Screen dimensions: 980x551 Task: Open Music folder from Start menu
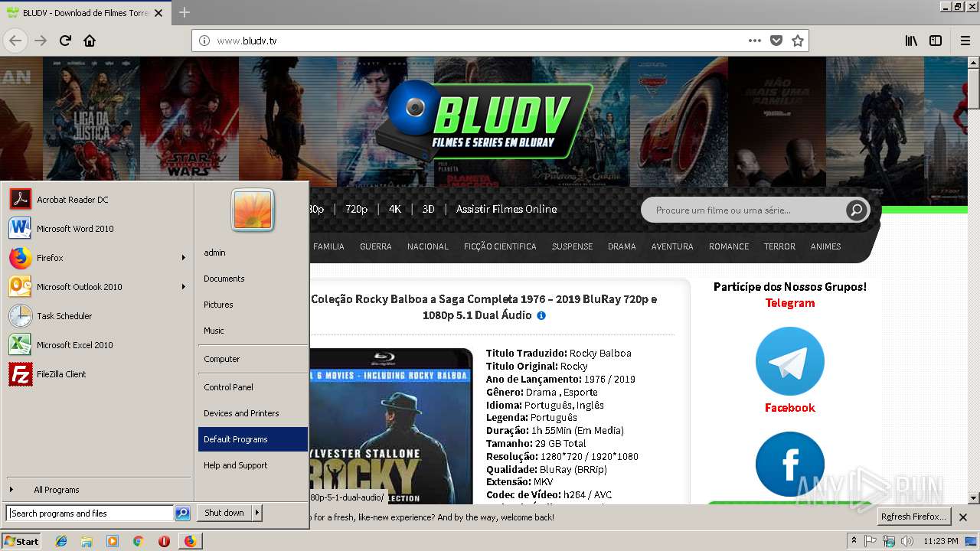253,331
